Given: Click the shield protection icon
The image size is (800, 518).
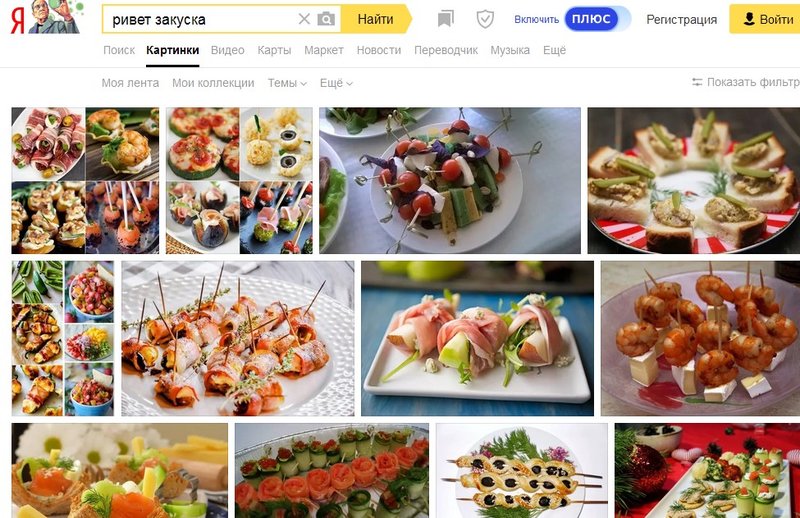Looking at the screenshot, I should (485, 19).
